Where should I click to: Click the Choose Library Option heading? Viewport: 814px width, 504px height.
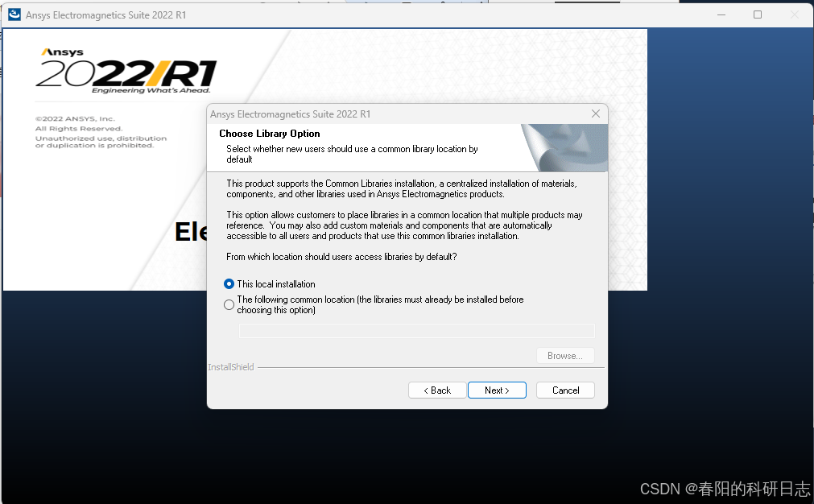[270, 134]
